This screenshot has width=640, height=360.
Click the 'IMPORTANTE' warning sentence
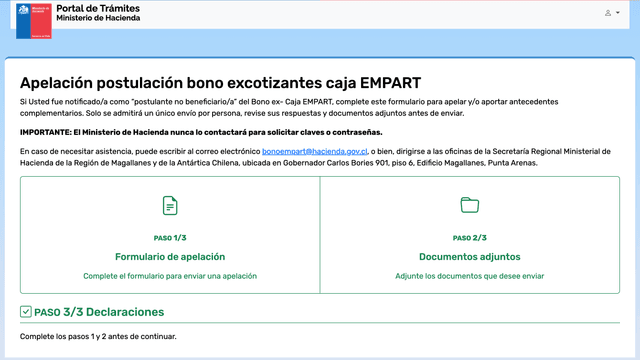(201, 133)
